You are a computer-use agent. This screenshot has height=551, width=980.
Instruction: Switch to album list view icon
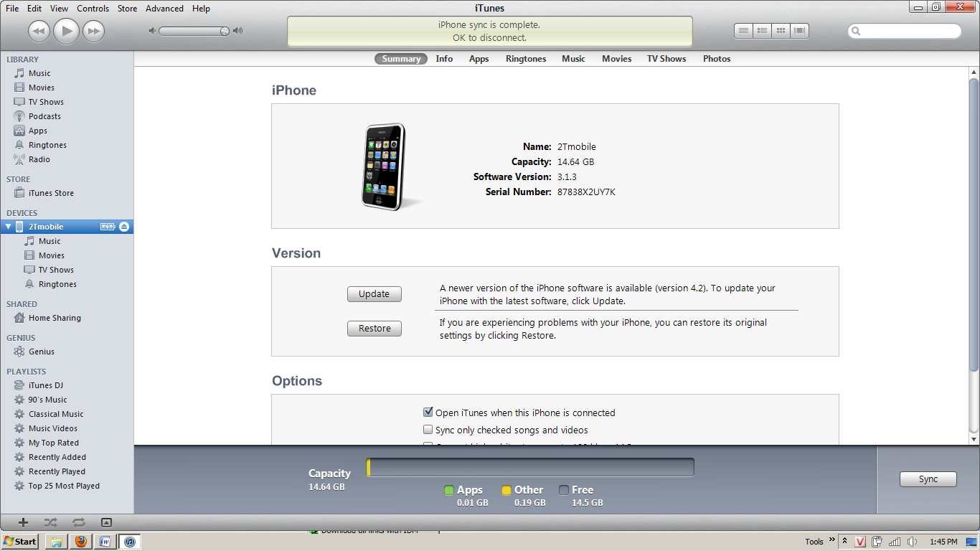(x=762, y=31)
